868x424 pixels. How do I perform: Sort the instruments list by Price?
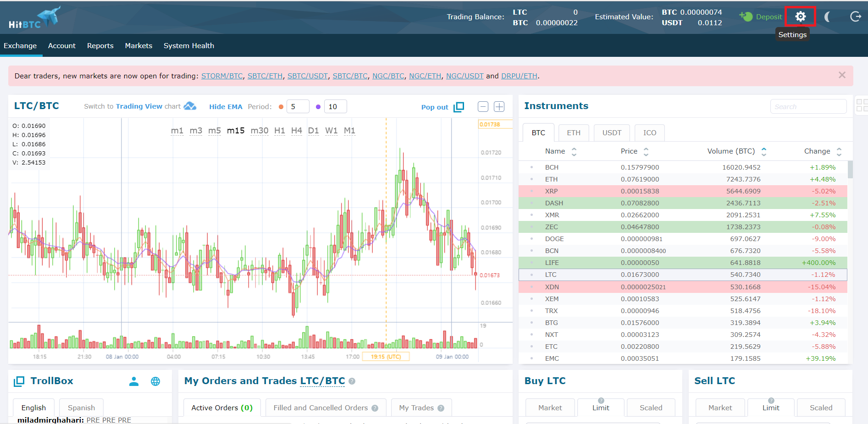coord(646,151)
